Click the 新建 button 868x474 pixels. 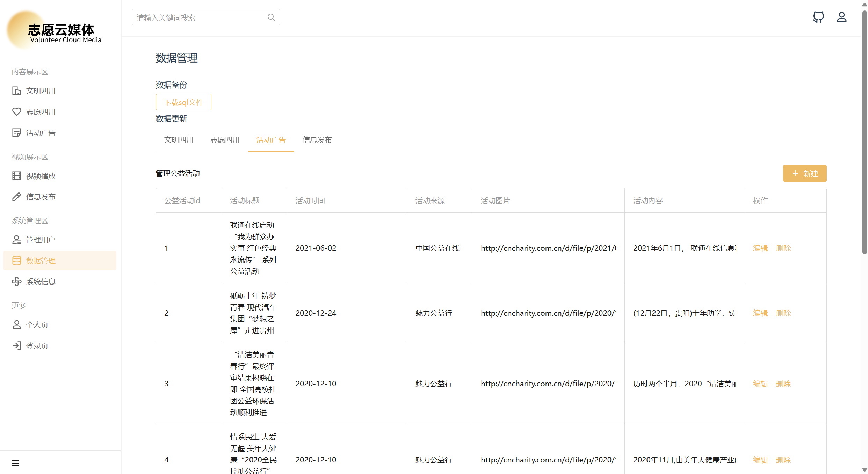[804, 173]
